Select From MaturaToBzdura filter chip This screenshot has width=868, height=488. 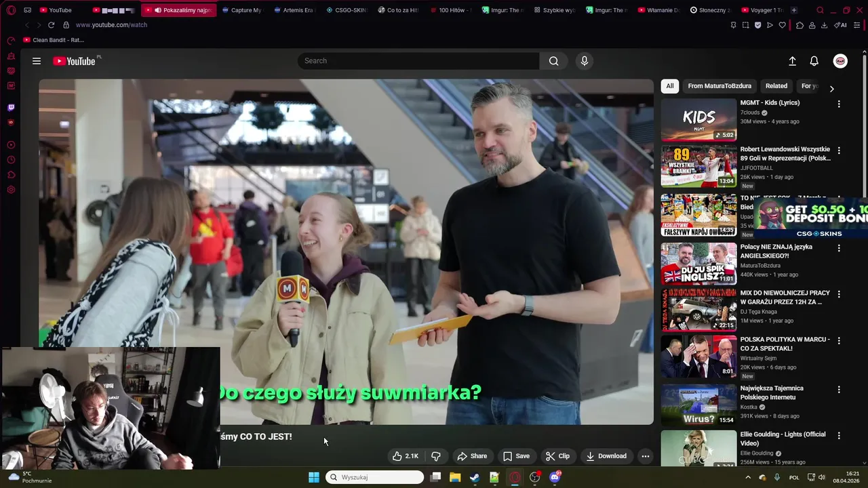coord(719,86)
